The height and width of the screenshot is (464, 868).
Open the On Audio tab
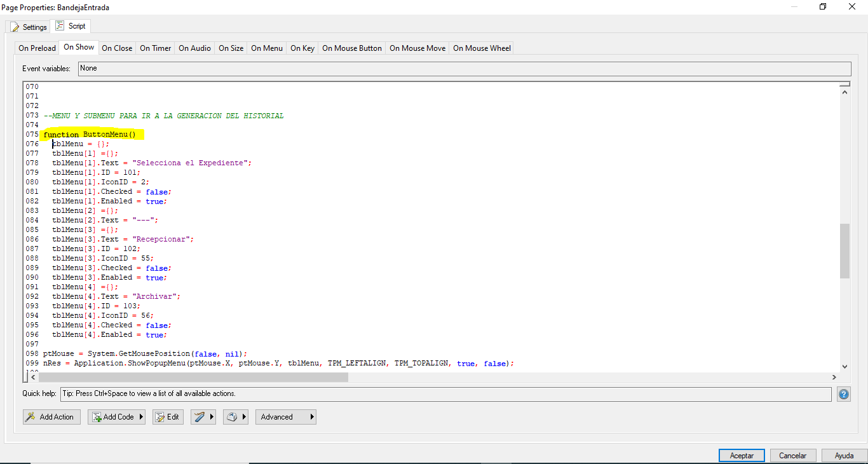[194, 48]
